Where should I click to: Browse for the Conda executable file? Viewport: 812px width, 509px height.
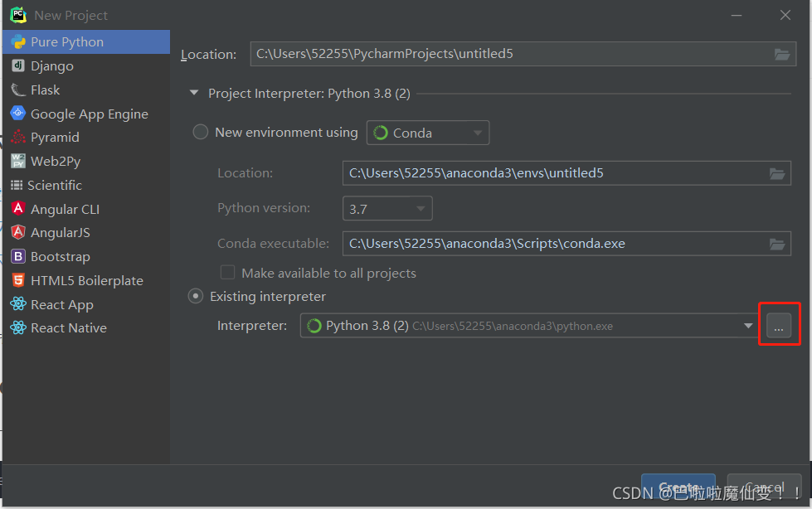click(777, 244)
